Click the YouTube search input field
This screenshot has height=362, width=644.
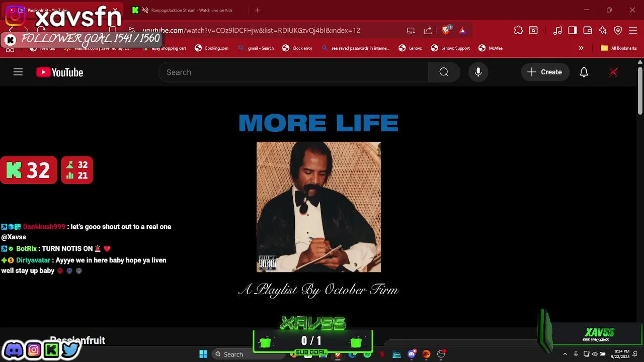(x=293, y=72)
